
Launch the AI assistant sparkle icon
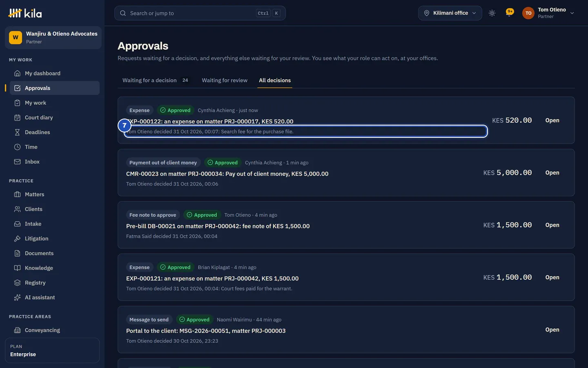click(x=17, y=297)
